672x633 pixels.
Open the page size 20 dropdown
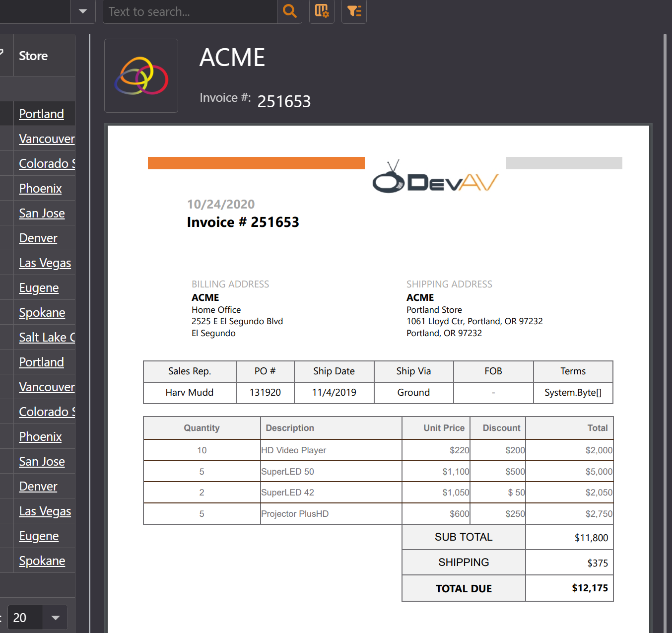(55, 618)
